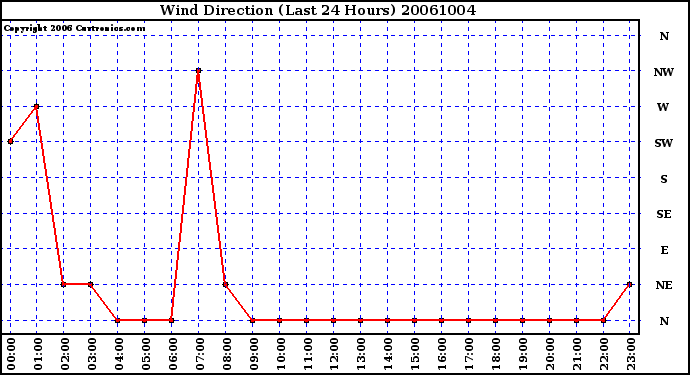This screenshot has height=375, width=690.
Task: Click the 17:00 time axis label
Action: click(x=470, y=354)
